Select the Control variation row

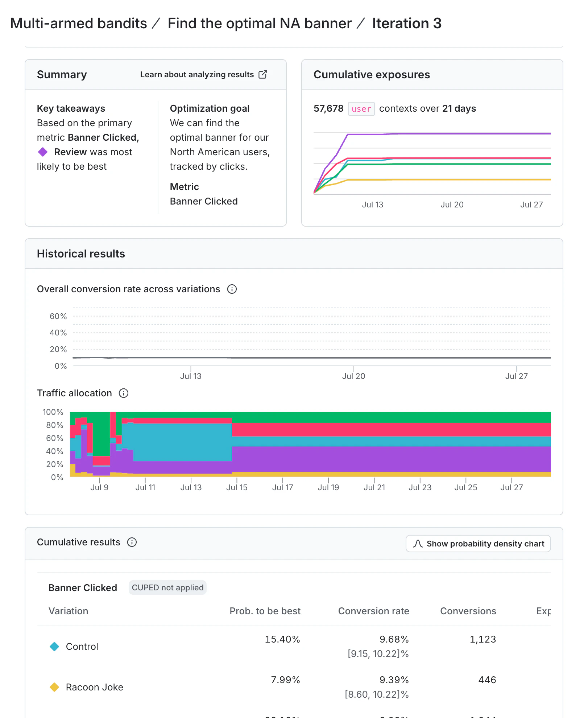point(82,646)
